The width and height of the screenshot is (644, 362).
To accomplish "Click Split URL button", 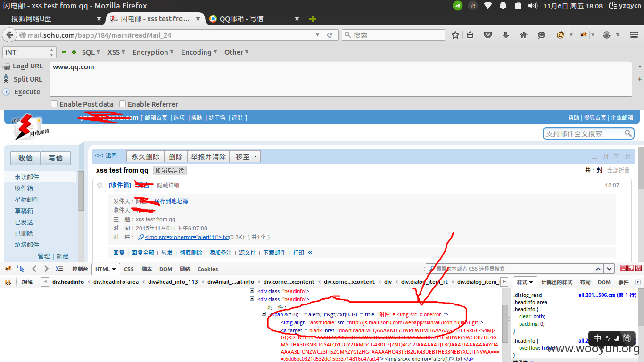I will (23, 79).
